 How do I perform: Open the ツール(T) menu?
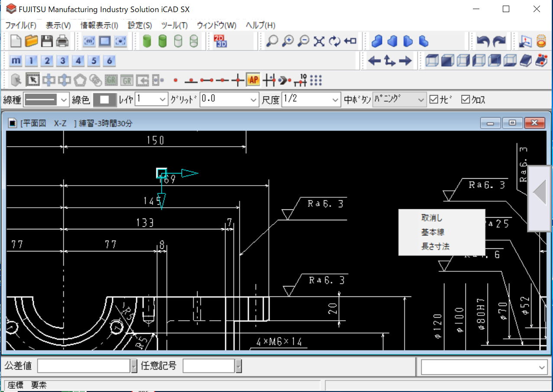pos(175,25)
